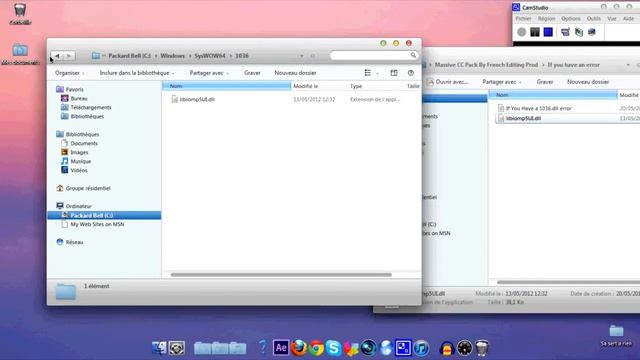Open CamStudio Aide menu
Image resolution: width=640 pixels, height=360 pixels.
(628, 19)
